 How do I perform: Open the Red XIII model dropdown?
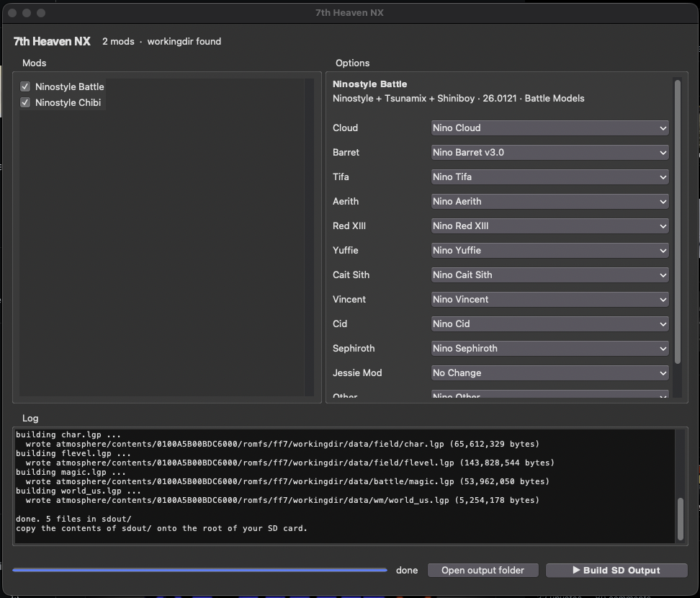click(x=549, y=226)
